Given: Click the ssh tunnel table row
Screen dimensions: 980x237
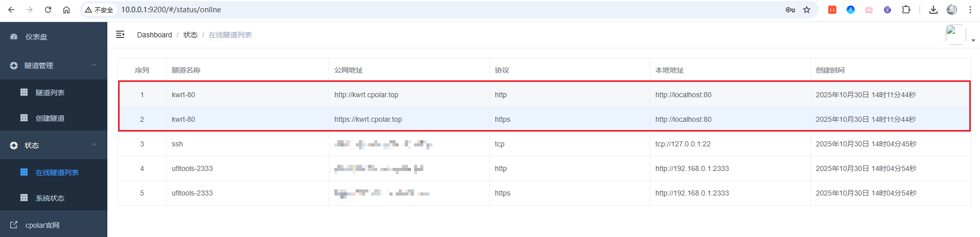Looking at the screenshot, I should pos(177,144).
